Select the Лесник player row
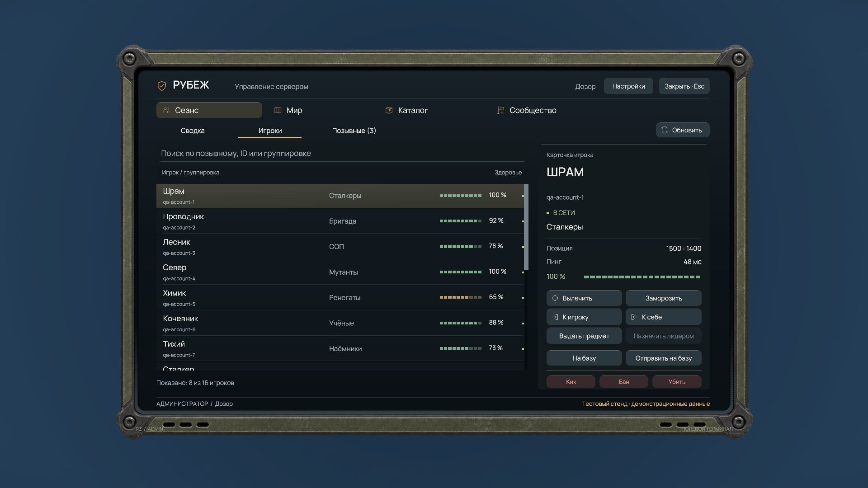The height and width of the screenshot is (488, 868). (340, 247)
